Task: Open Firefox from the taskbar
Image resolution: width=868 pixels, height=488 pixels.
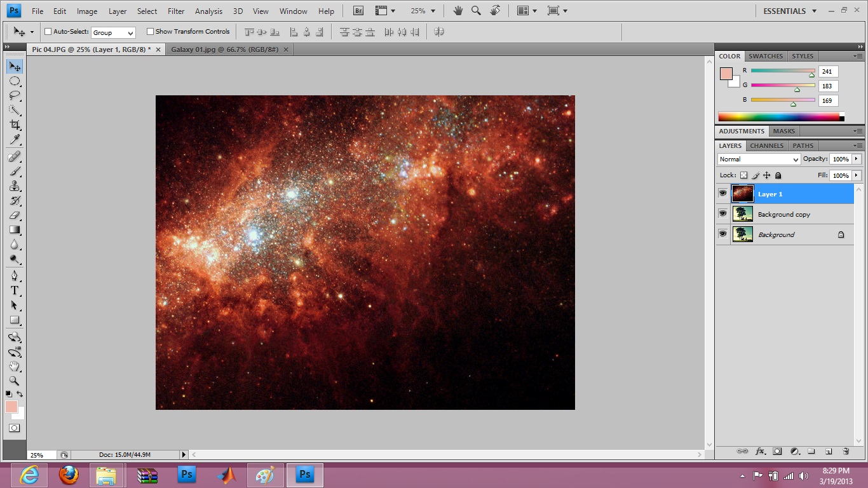Action: pyautogui.click(x=69, y=475)
